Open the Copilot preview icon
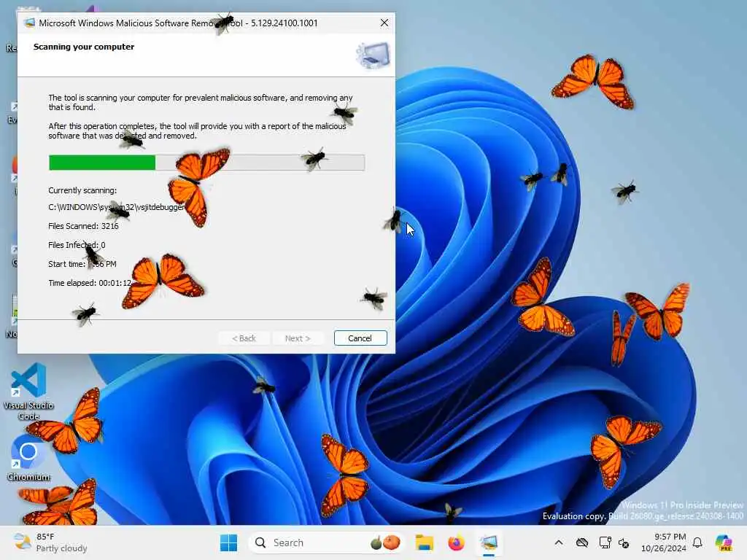Viewport: 747px width, 560px height. [x=724, y=542]
